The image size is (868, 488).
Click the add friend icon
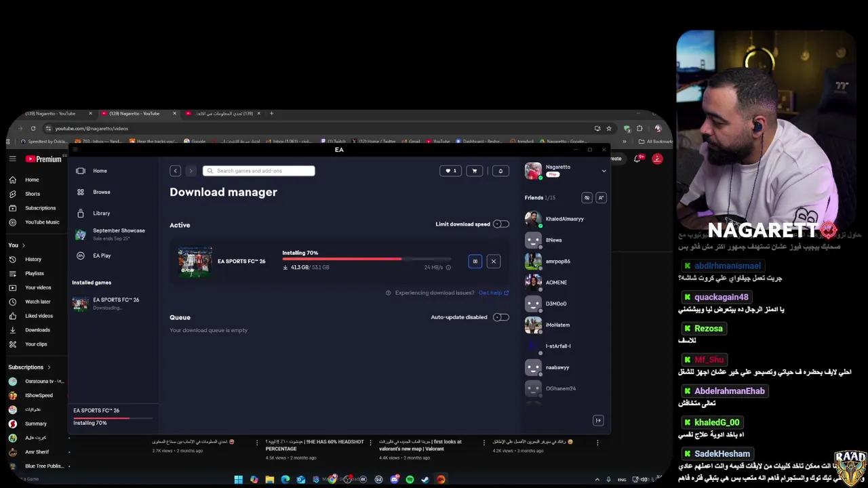coord(601,198)
